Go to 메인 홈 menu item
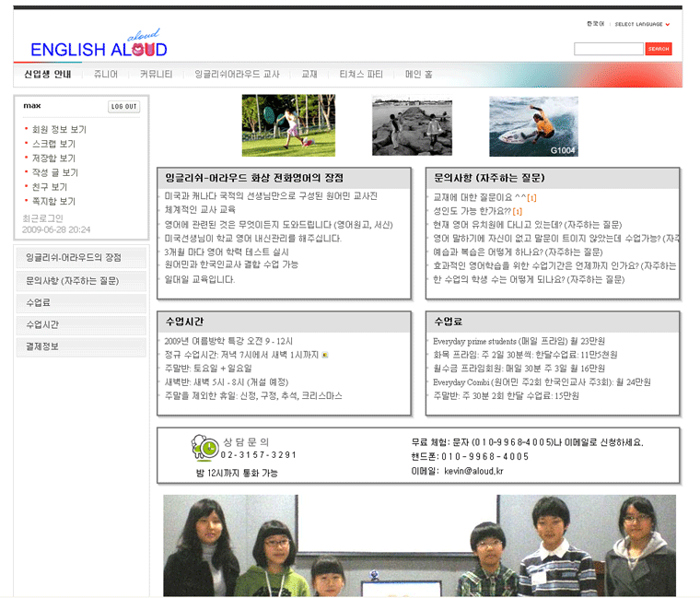The image size is (700, 598). [x=418, y=74]
